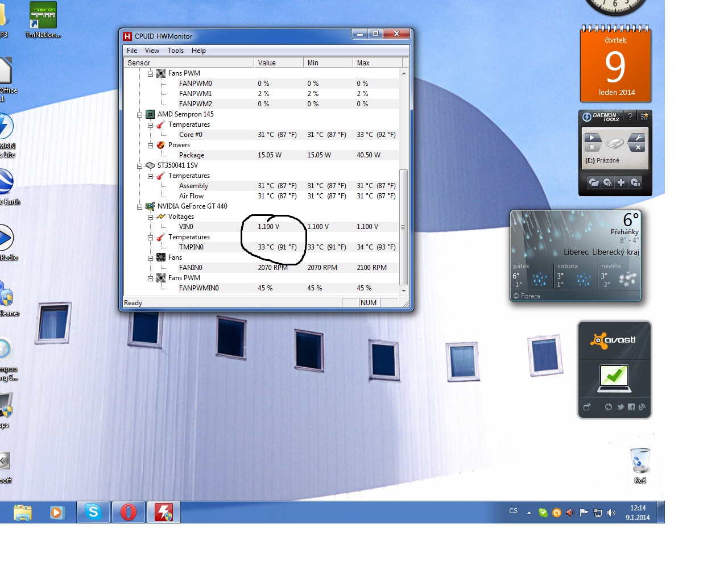728x582 pixels.
Task: Click the Powers flame icon
Action: (161, 145)
